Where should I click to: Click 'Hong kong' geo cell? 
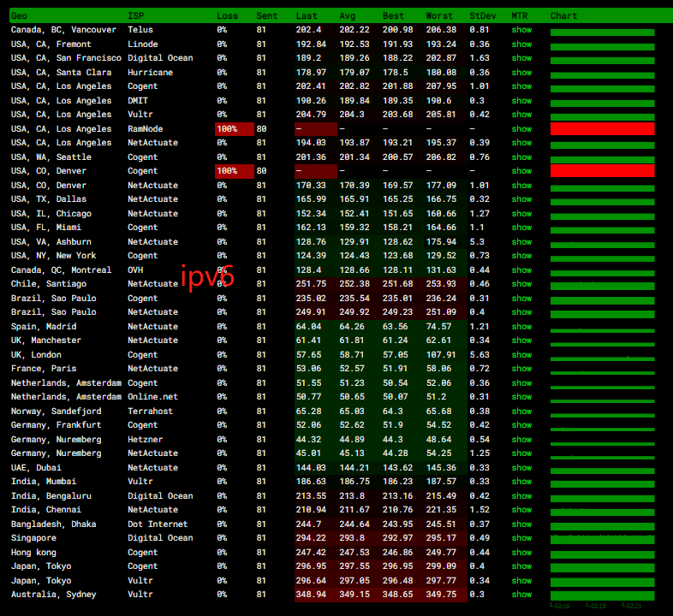click(33, 553)
